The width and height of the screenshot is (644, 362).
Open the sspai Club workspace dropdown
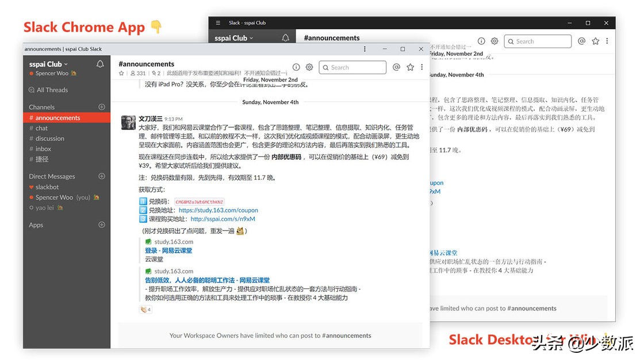[x=47, y=64]
